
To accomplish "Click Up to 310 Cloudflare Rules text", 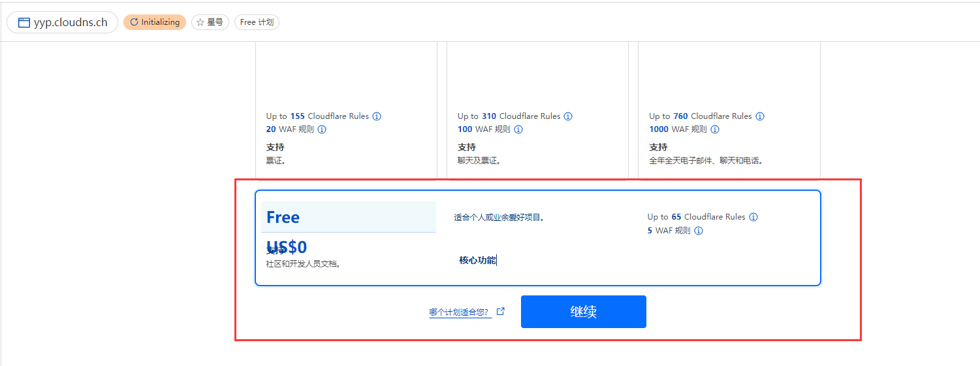I will point(509,116).
